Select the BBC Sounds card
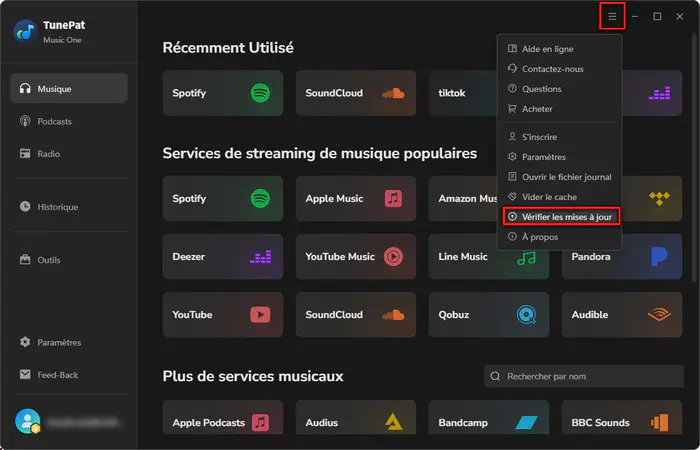Viewport: 700px width, 450px height. pyautogui.click(x=622, y=417)
